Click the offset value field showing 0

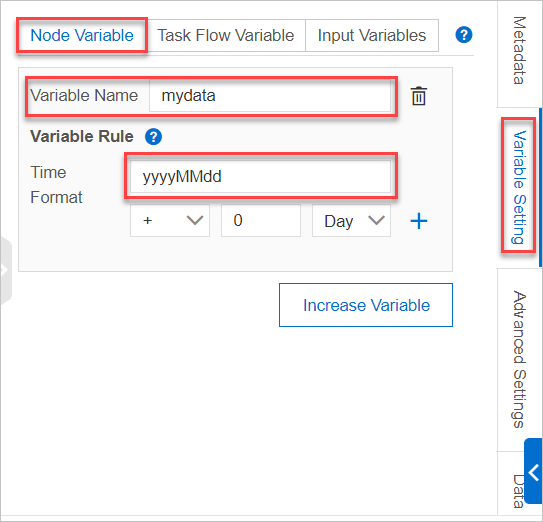pos(261,220)
